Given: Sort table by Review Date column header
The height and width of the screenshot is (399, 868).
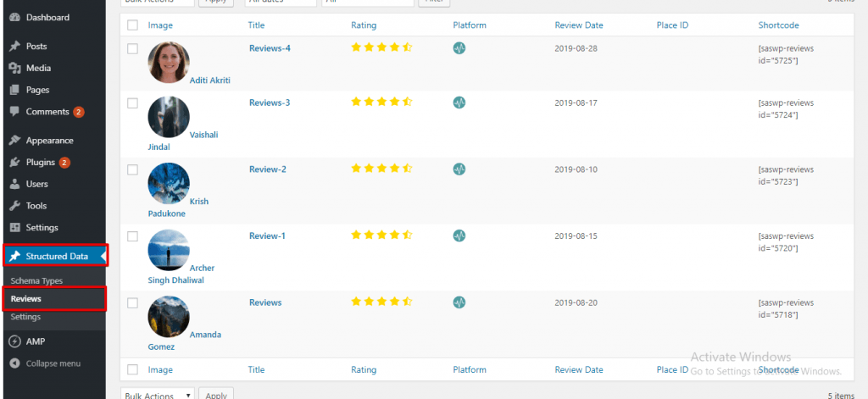Looking at the screenshot, I should coord(579,25).
